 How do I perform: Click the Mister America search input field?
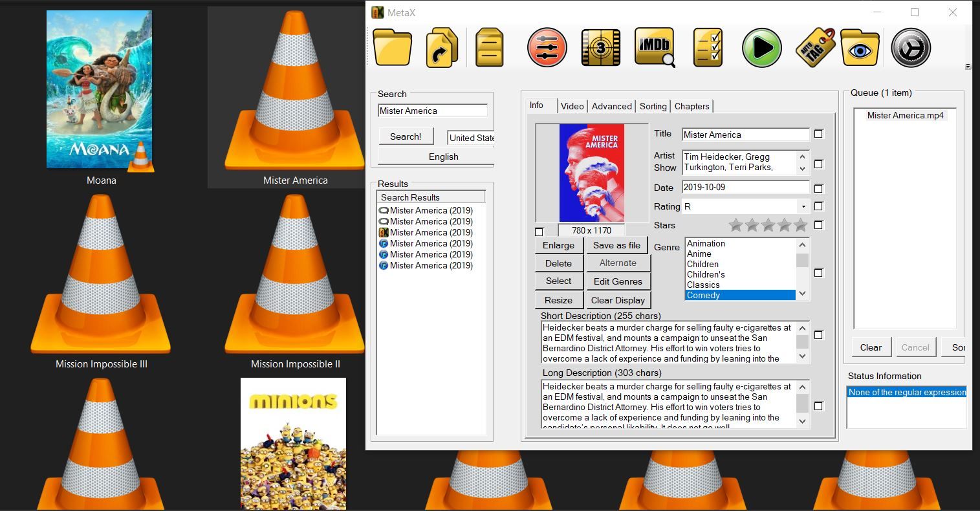click(433, 111)
